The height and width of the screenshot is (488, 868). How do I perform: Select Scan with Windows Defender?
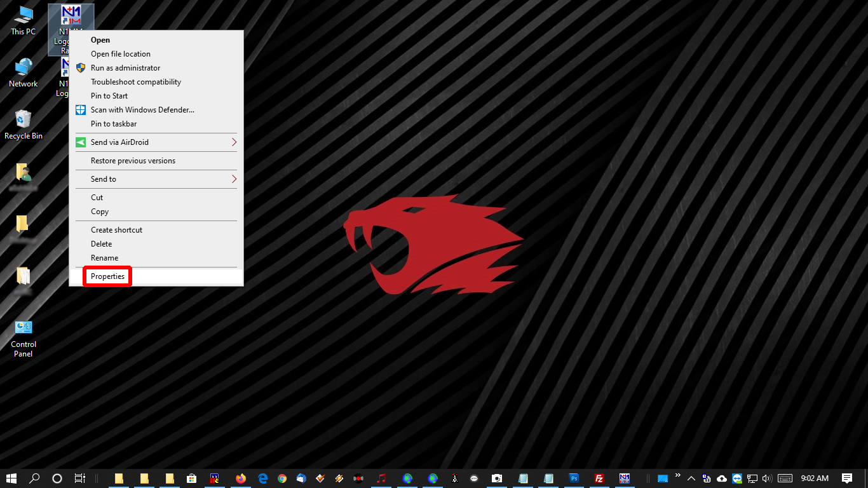coord(156,110)
